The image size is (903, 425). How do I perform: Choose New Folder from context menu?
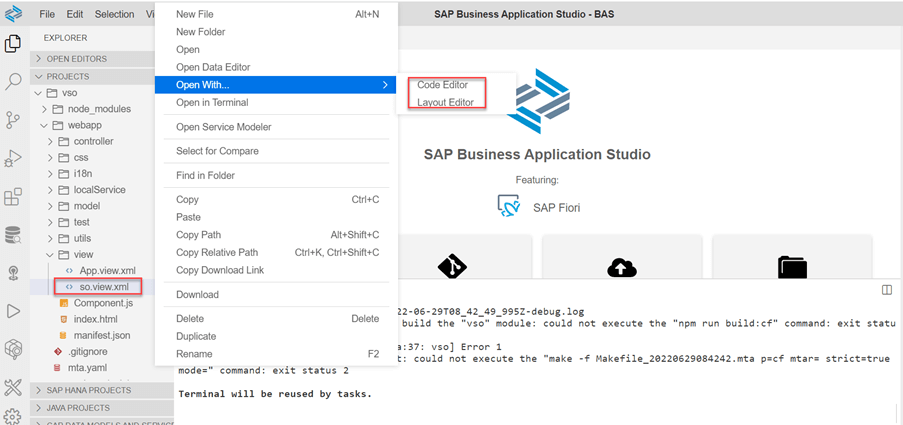point(277,32)
